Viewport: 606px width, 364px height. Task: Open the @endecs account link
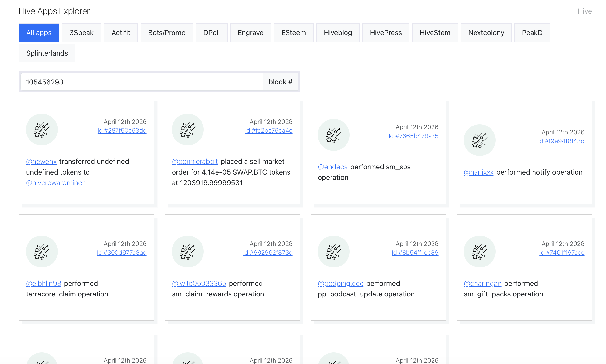pos(333,167)
